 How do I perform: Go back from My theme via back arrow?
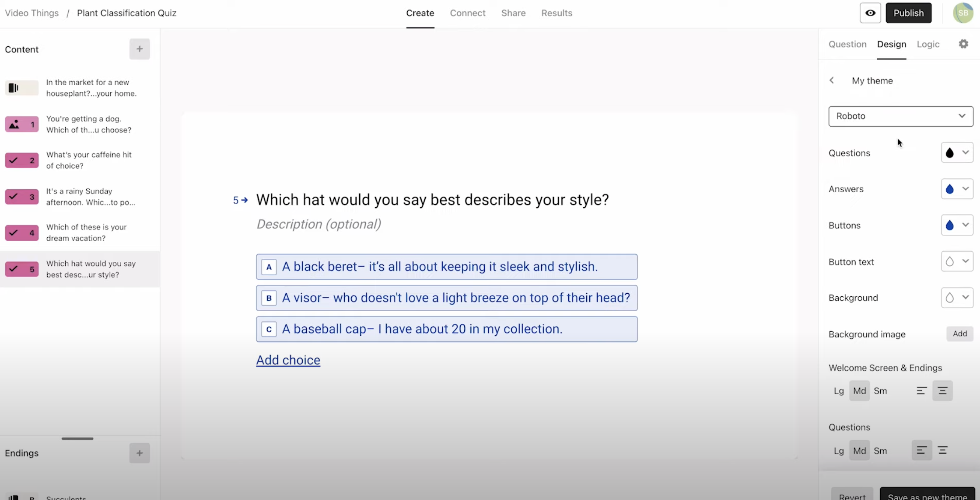pos(832,80)
